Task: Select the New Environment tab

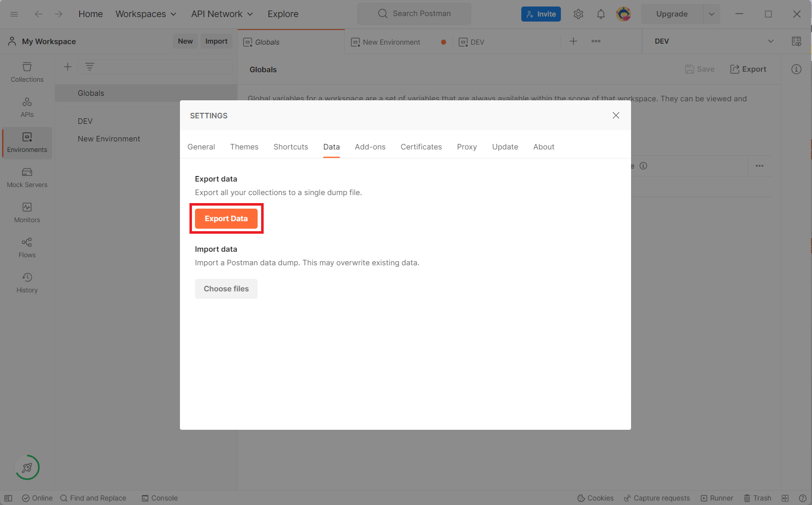Action: coord(398,42)
